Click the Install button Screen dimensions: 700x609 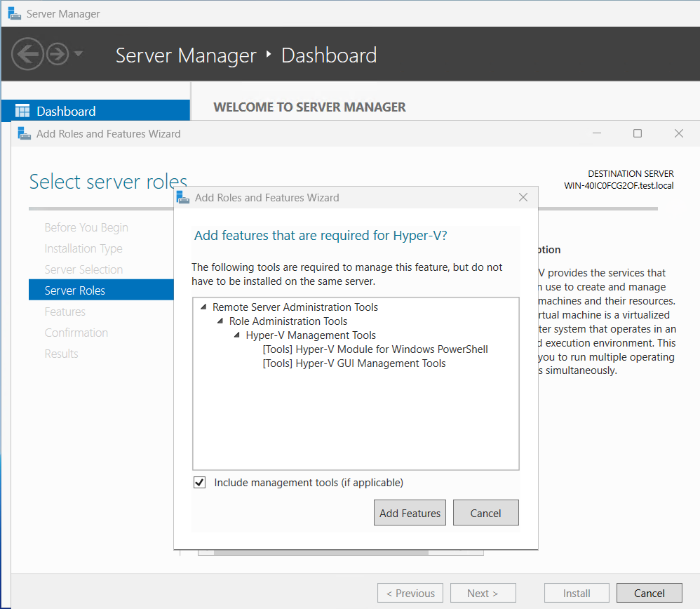[577, 592]
